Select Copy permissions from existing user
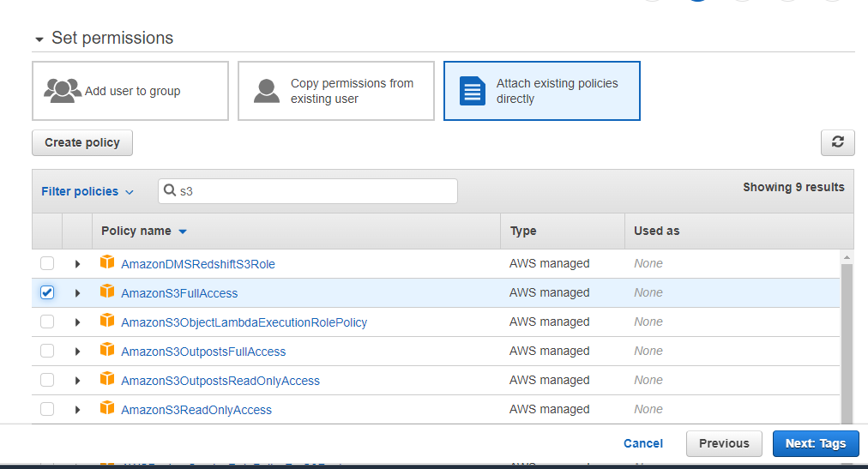The width and height of the screenshot is (868, 469). 336,91
